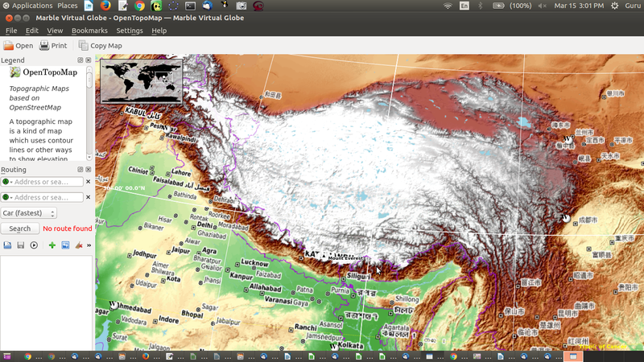Click the Shillong city label
The width and height of the screenshot is (644, 362).
[407, 299]
